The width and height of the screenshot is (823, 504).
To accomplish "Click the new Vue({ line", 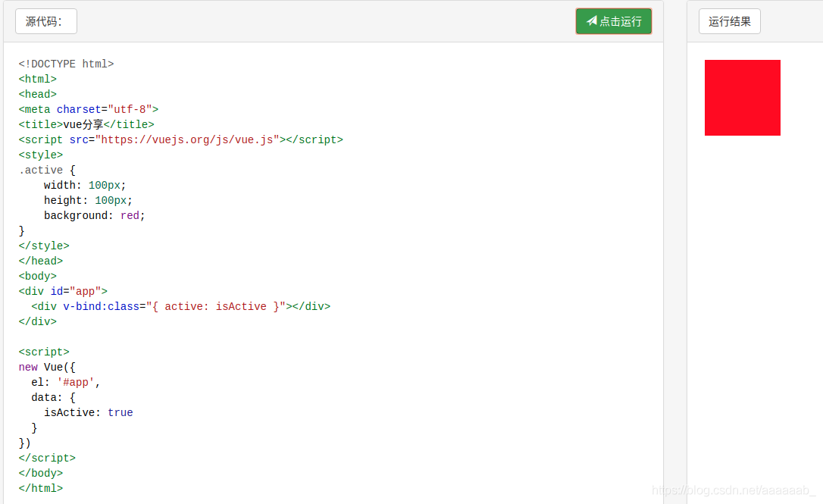I will click(47, 367).
